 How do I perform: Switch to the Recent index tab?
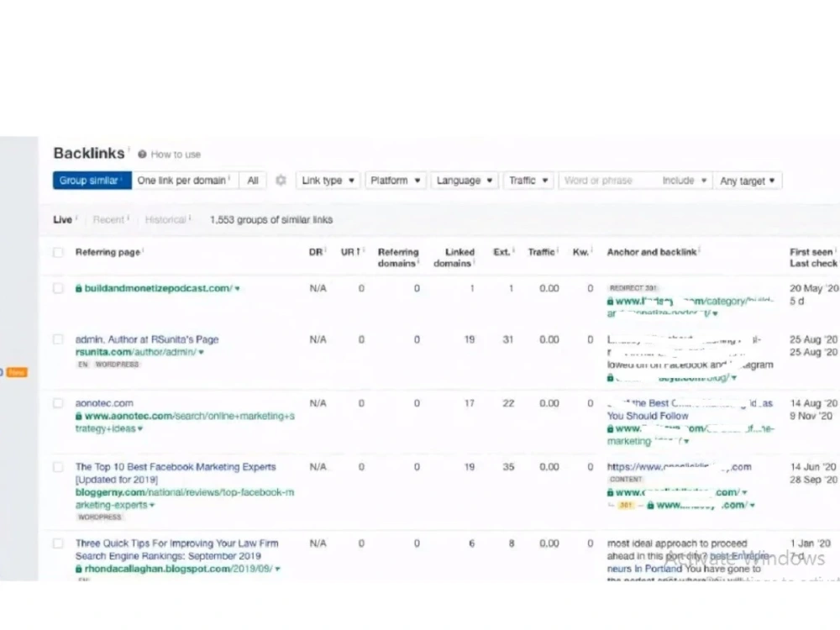coord(108,219)
